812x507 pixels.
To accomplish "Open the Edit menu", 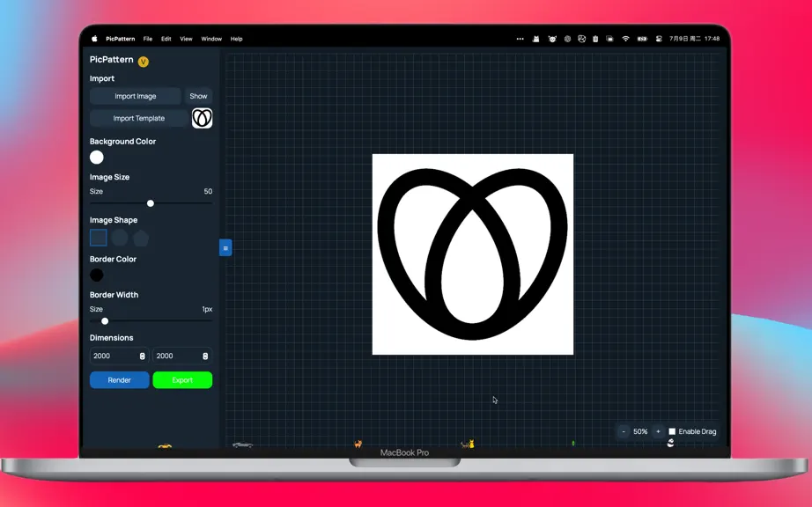I will (x=166, y=39).
